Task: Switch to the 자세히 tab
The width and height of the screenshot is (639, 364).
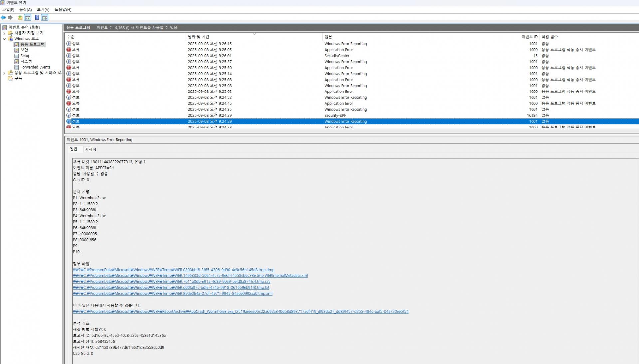Action: [x=90, y=149]
